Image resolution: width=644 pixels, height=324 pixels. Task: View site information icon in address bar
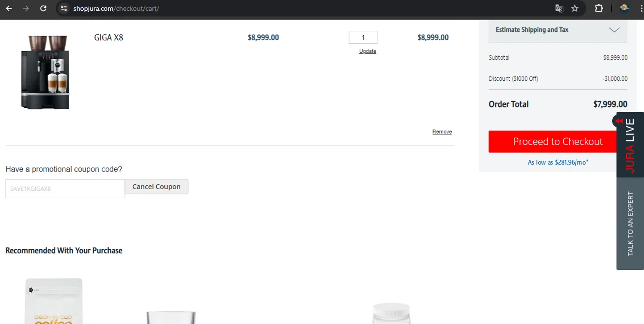click(64, 8)
